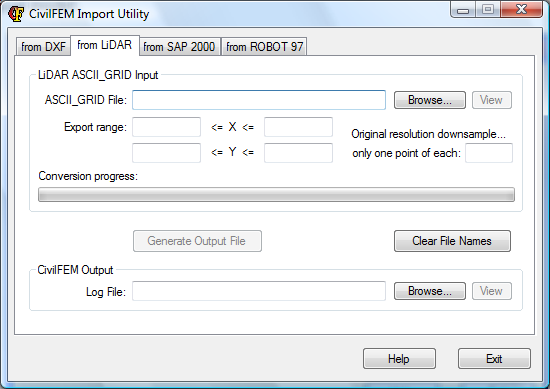Focus the 'only one point of each' field
Viewport: 550px width, 389px height.
[x=489, y=153]
